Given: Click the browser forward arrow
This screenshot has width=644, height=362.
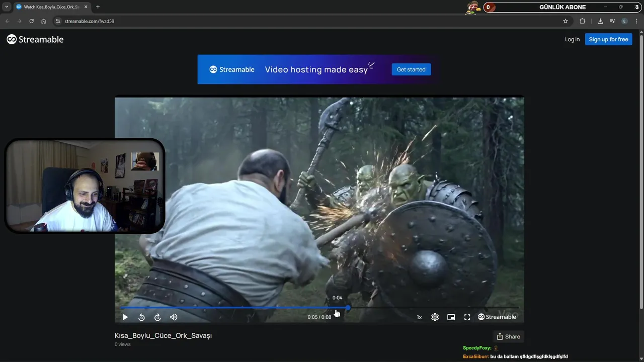Looking at the screenshot, I should pos(19,21).
